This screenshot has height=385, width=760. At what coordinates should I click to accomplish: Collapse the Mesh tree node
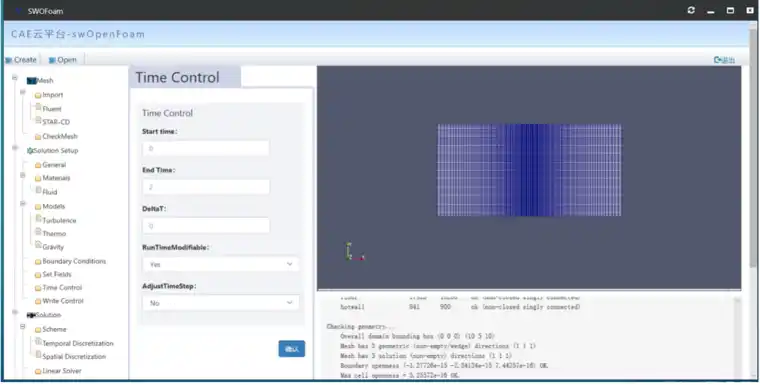coord(15,78)
